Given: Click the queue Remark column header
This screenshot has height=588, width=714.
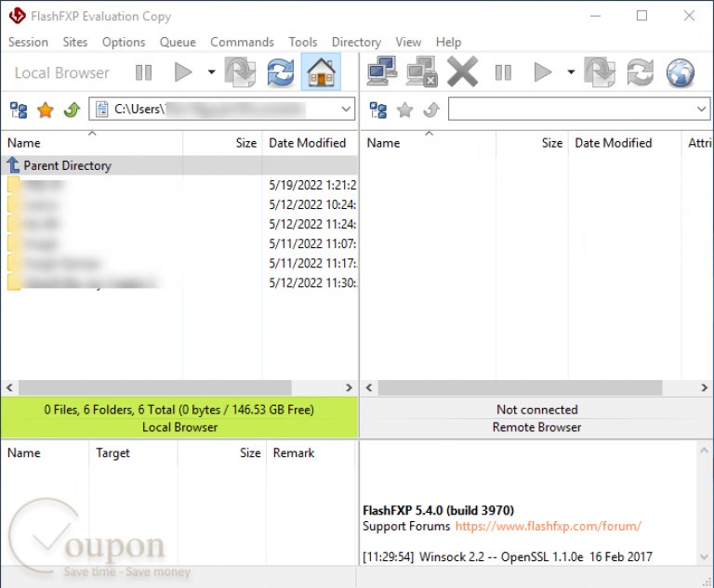Looking at the screenshot, I should [x=310, y=452].
